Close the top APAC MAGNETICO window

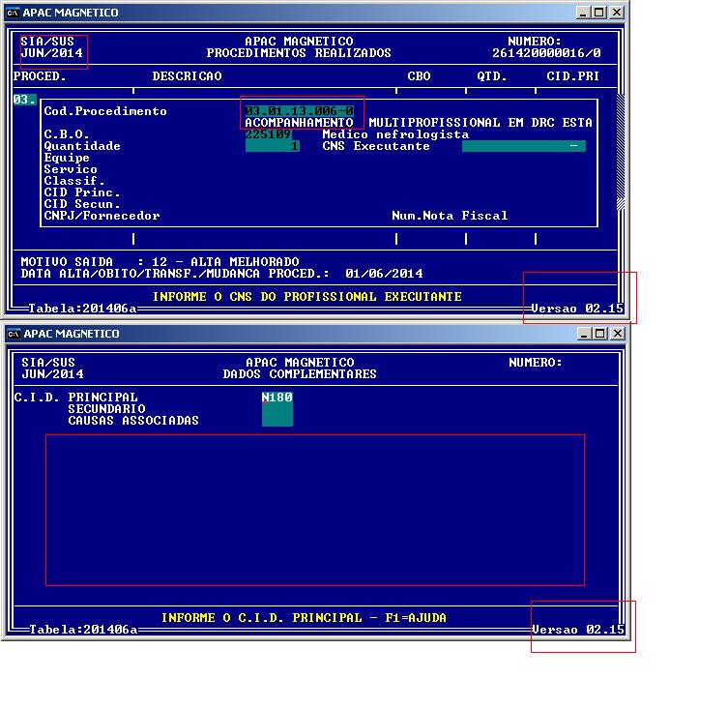point(617,13)
